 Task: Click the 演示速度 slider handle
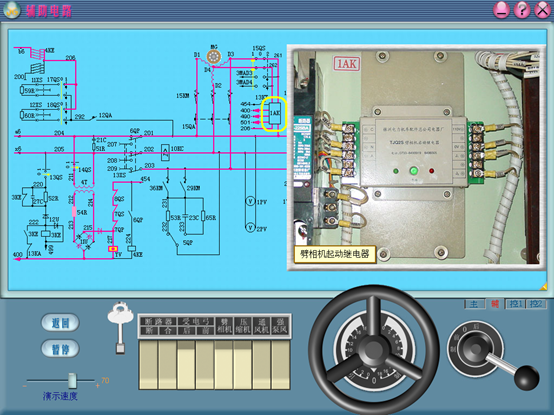pos(72,380)
